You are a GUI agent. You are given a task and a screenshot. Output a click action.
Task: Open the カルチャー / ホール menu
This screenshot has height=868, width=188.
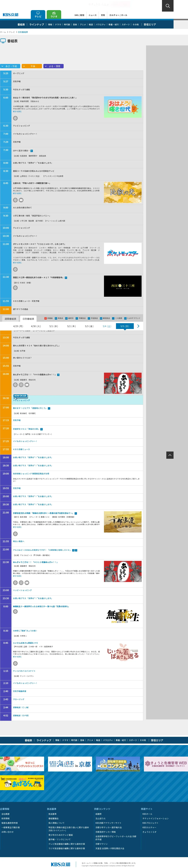pos(118,15)
